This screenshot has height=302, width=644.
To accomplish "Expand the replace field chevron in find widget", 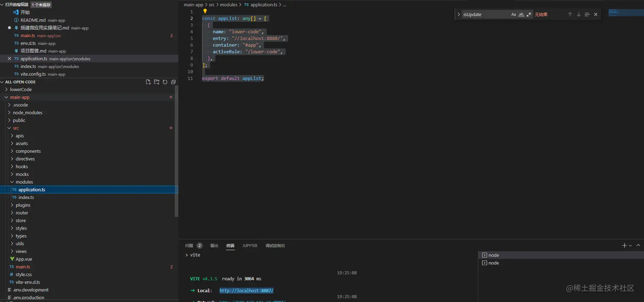I will coord(459,15).
